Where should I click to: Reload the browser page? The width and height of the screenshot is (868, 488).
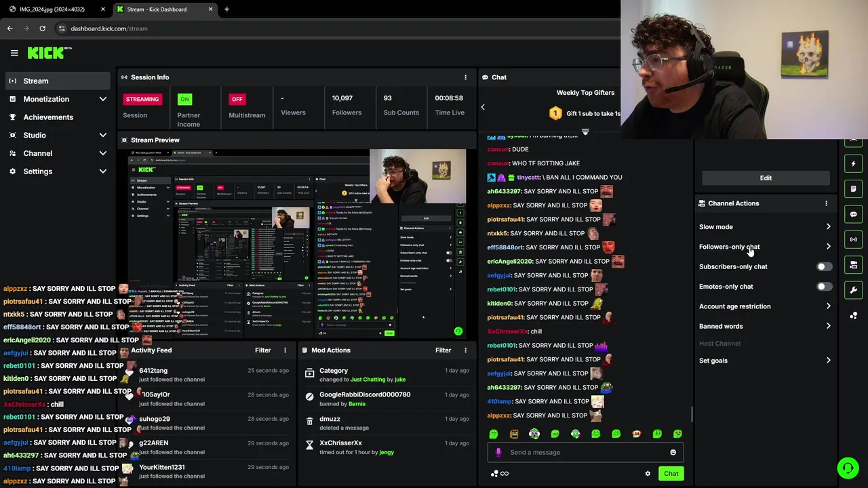[x=42, y=28]
